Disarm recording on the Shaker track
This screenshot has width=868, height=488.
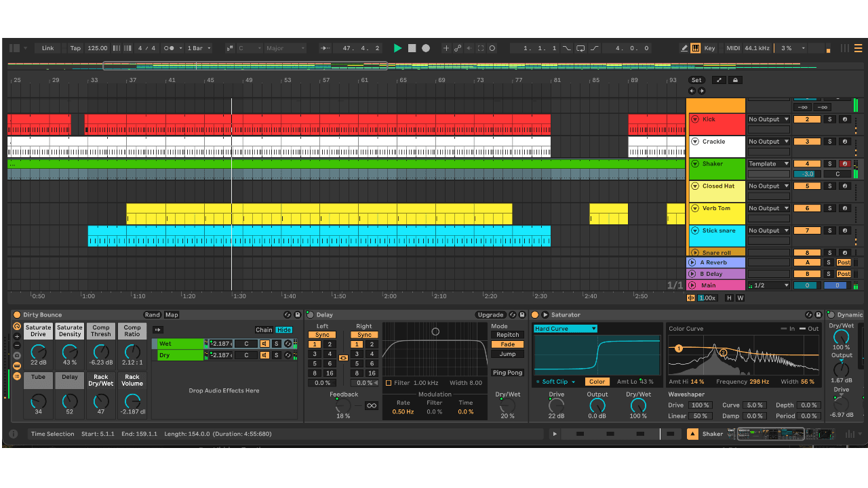[844, 163]
